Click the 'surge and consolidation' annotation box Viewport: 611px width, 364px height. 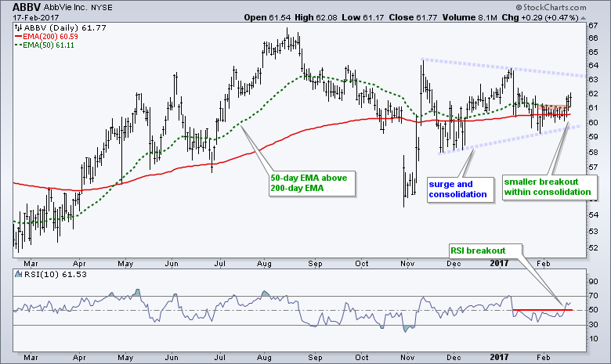[461, 189]
